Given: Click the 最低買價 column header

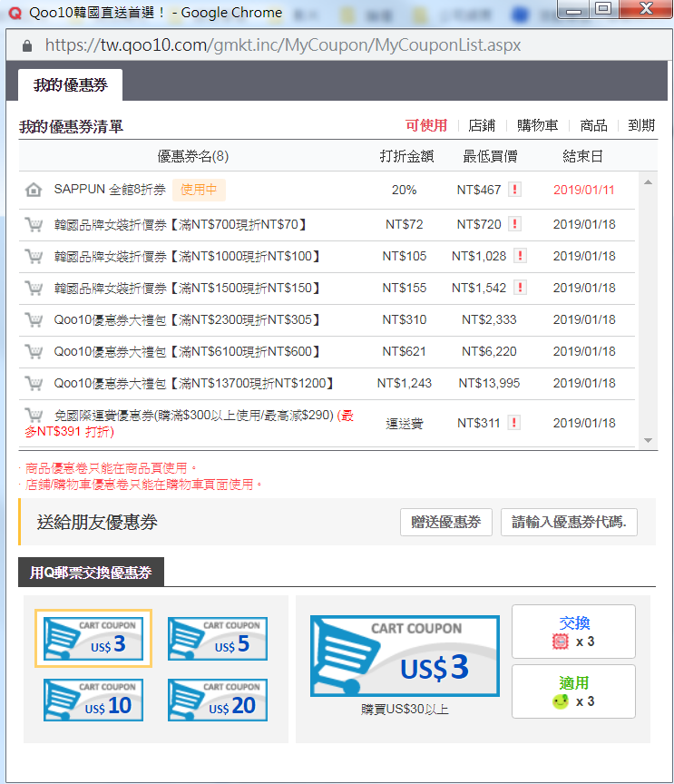Looking at the screenshot, I should click(x=490, y=156).
